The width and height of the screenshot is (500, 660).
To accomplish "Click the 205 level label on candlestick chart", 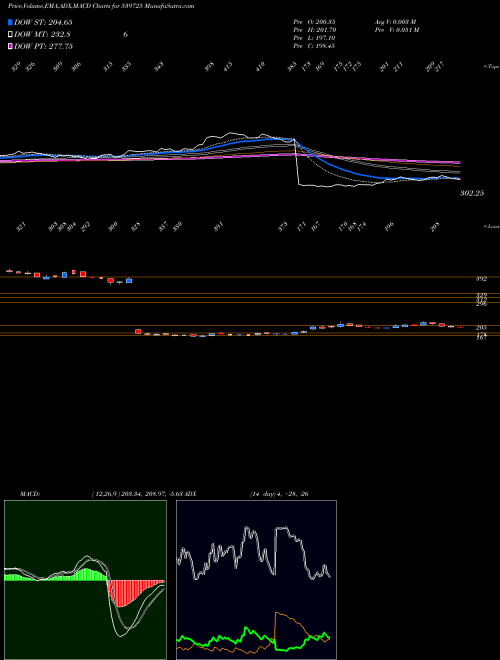I will (481, 327).
